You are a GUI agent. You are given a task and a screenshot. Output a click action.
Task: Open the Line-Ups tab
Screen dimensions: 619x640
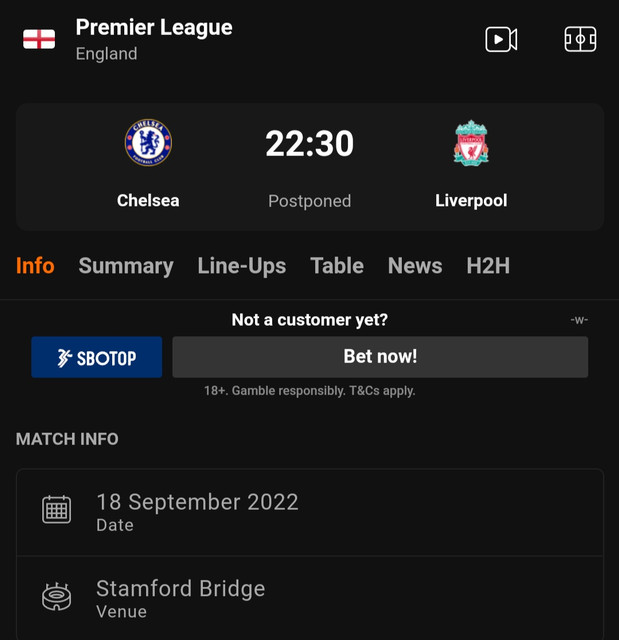tap(242, 266)
